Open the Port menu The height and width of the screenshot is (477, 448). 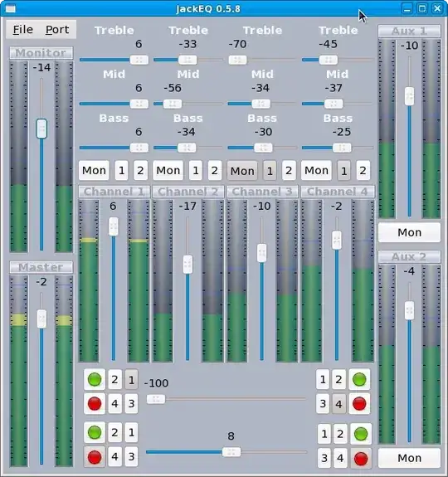pos(57,30)
